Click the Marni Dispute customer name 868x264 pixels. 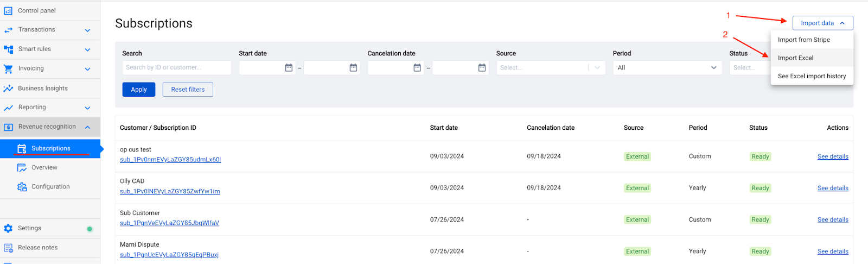(139, 245)
